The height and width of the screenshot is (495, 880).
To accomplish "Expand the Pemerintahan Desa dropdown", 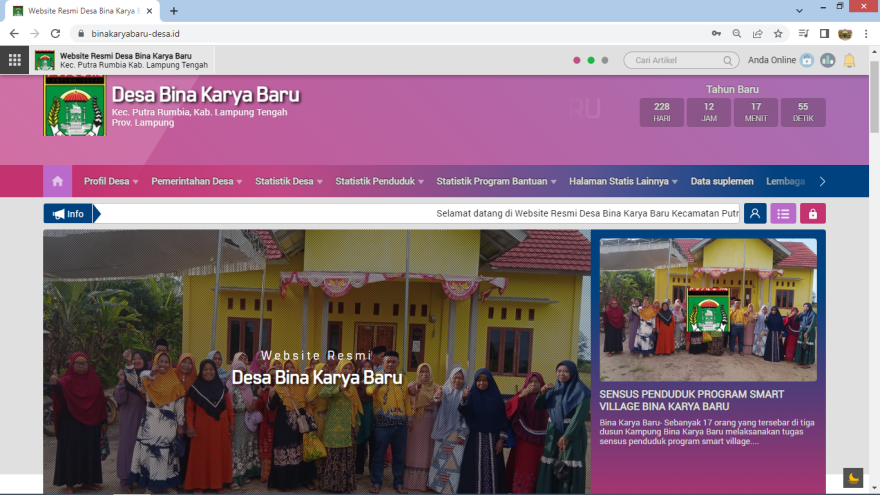I will [197, 181].
